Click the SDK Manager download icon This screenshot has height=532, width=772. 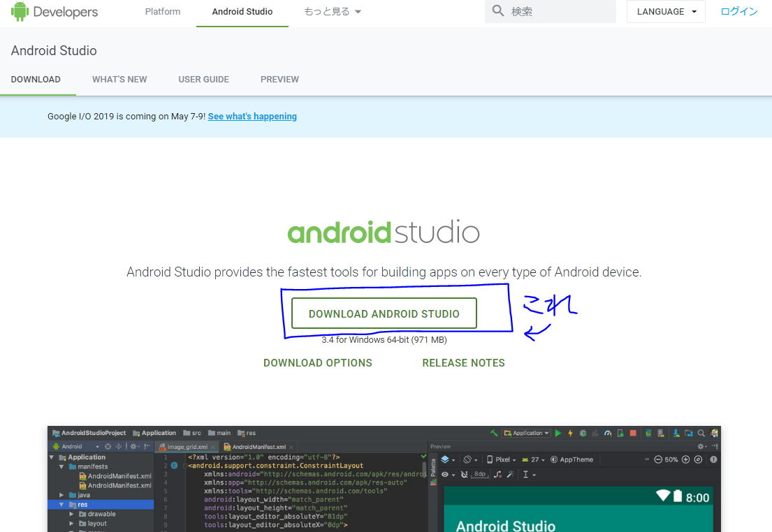point(676,433)
